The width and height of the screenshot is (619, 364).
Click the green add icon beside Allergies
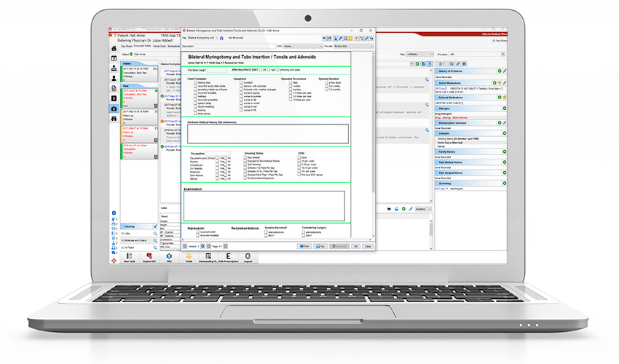coord(505,108)
